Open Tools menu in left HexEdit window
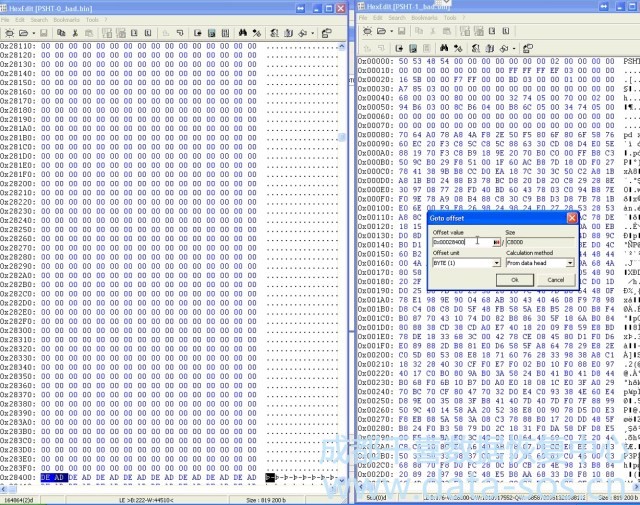The height and width of the screenshot is (505, 640). 92,19
